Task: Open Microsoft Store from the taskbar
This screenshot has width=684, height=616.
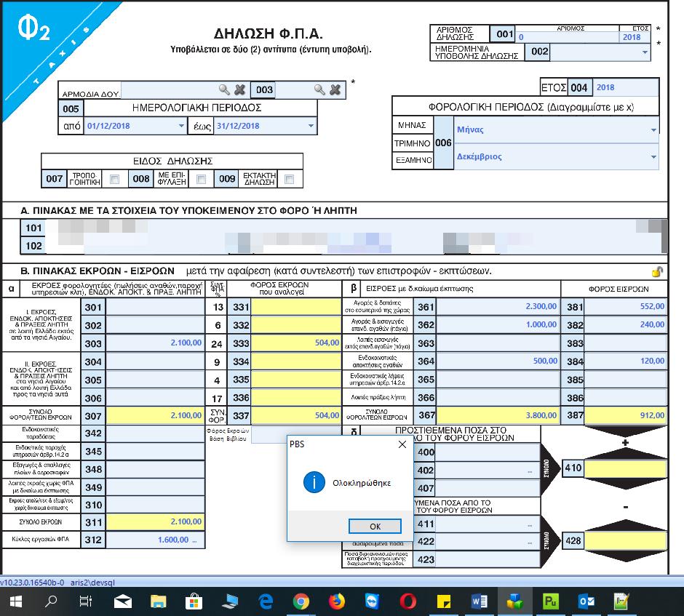Action: coord(194,602)
